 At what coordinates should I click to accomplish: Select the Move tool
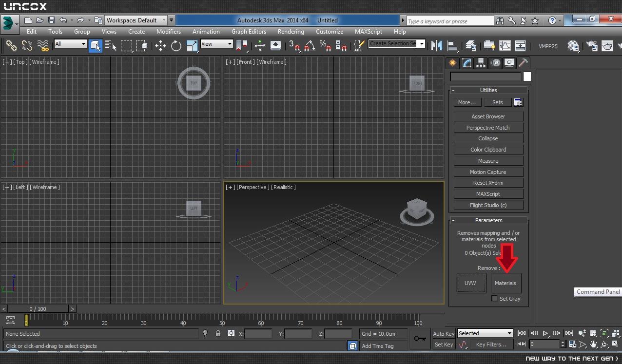pos(160,46)
